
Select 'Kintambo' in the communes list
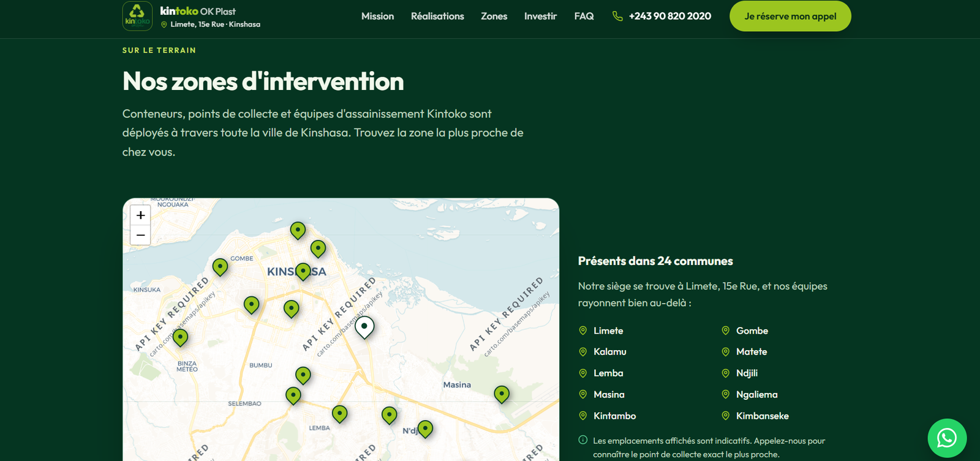614,416
